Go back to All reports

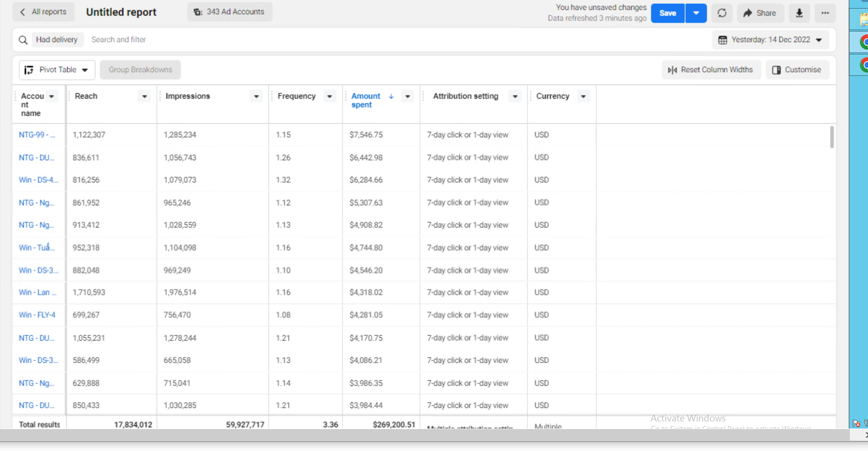click(43, 12)
